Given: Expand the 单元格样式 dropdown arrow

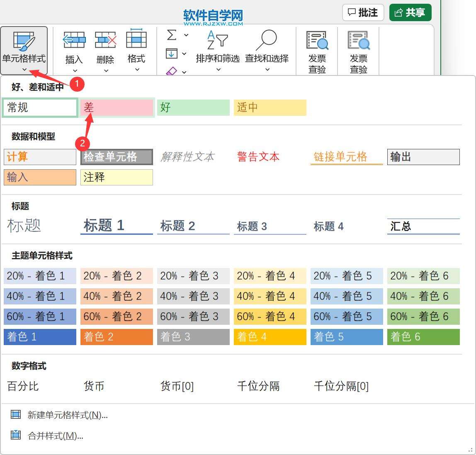Looking at the screenshot, I should [24, 69].
